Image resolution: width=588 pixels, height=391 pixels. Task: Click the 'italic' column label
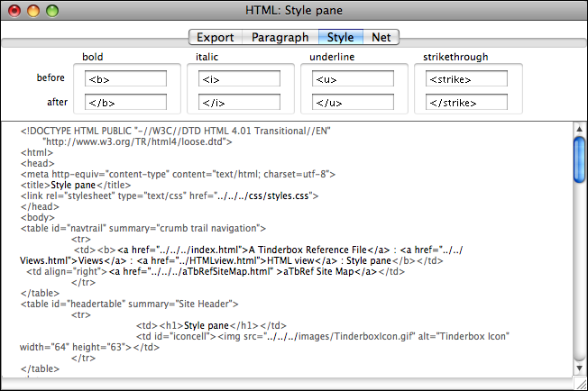point(207,57)
